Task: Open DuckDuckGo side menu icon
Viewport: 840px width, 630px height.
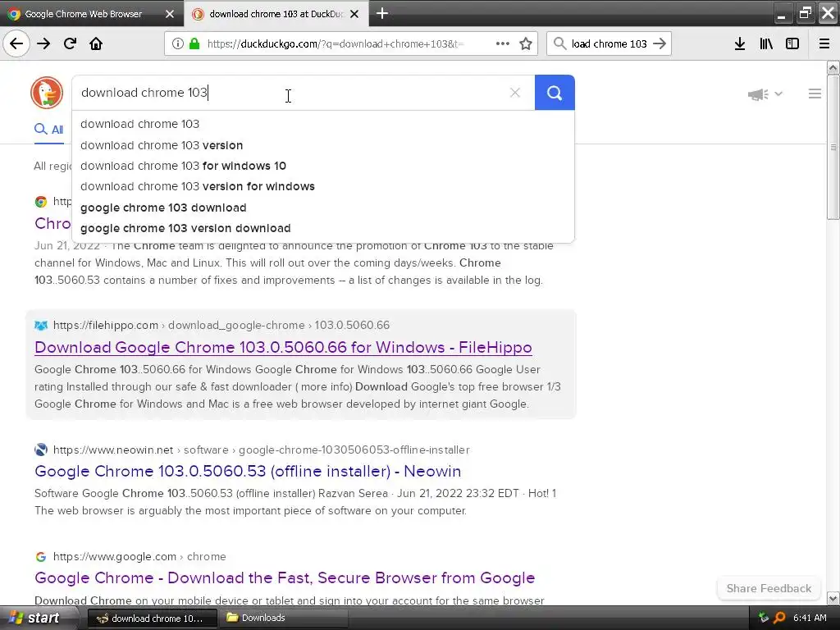Action: click(815, 94)
